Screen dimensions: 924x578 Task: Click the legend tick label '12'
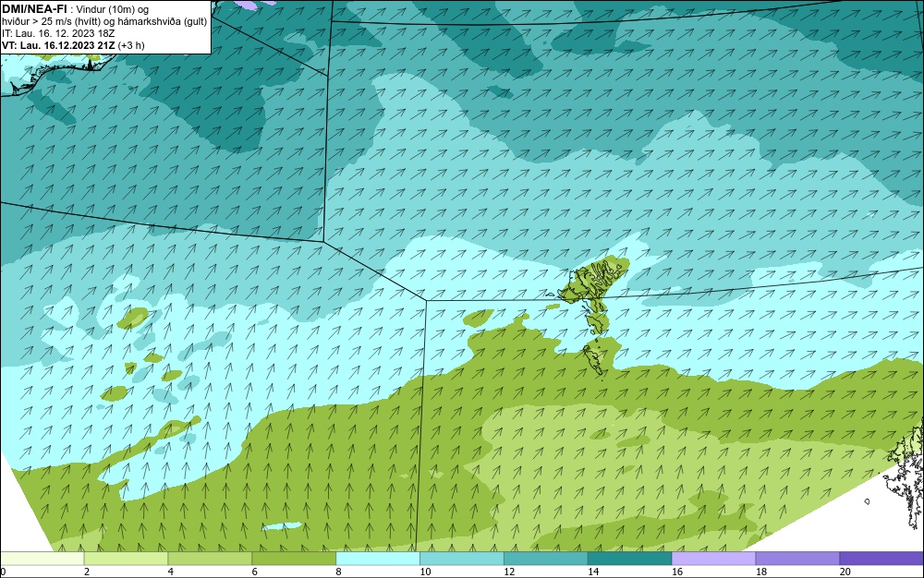[x=509, y=572]
